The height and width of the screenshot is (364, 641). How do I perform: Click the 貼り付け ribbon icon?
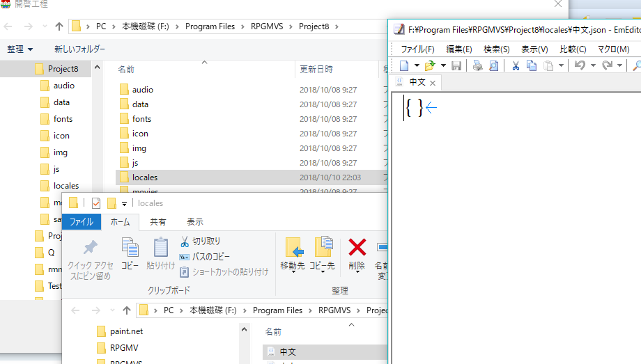[x=161, y=253]
